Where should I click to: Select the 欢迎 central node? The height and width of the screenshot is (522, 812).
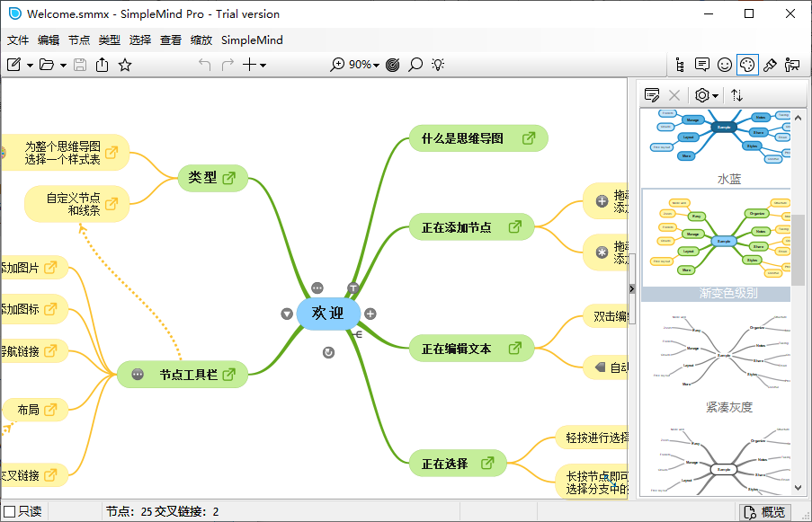pos(327,313)
